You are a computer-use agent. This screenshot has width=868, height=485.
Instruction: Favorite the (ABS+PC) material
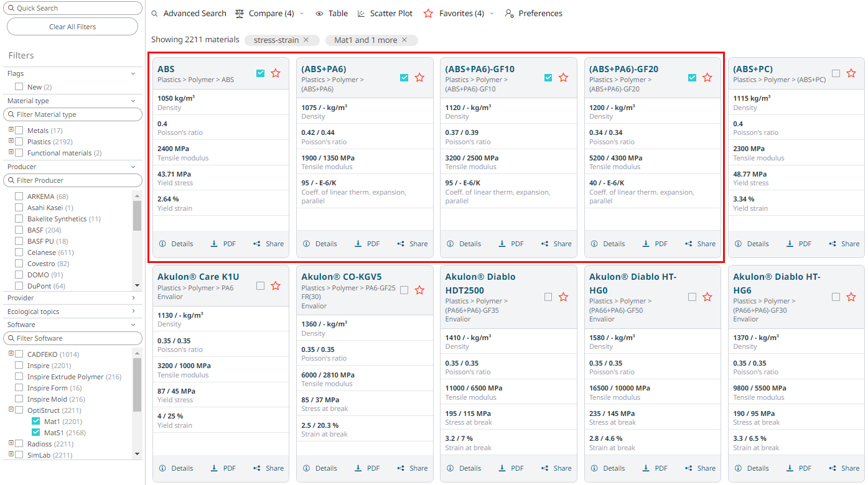tap(851, 73)
